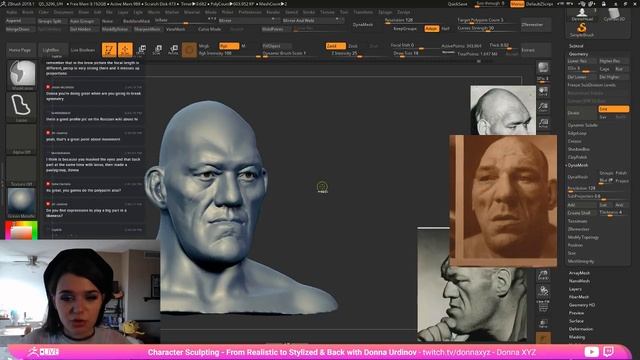Expand the Modify Topology subsection
Image resolution: width=640 pixels, height=360 pixels.
[583, 237]
